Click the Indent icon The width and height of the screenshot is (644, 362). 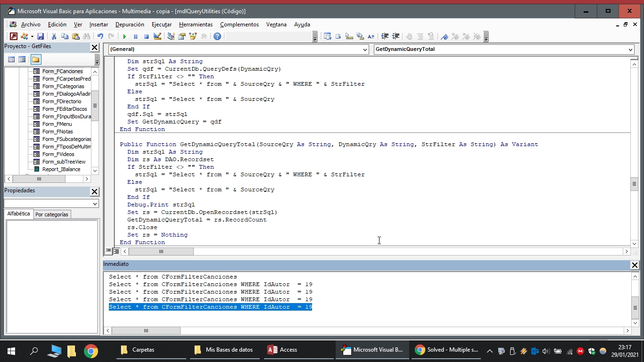click(x=385, y=36)
